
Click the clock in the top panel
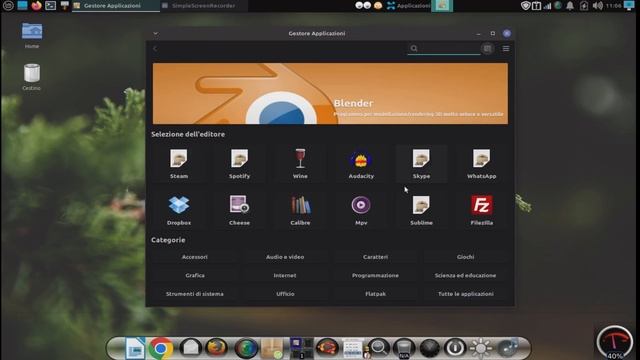pyautogui.click(x=613, y=6)
